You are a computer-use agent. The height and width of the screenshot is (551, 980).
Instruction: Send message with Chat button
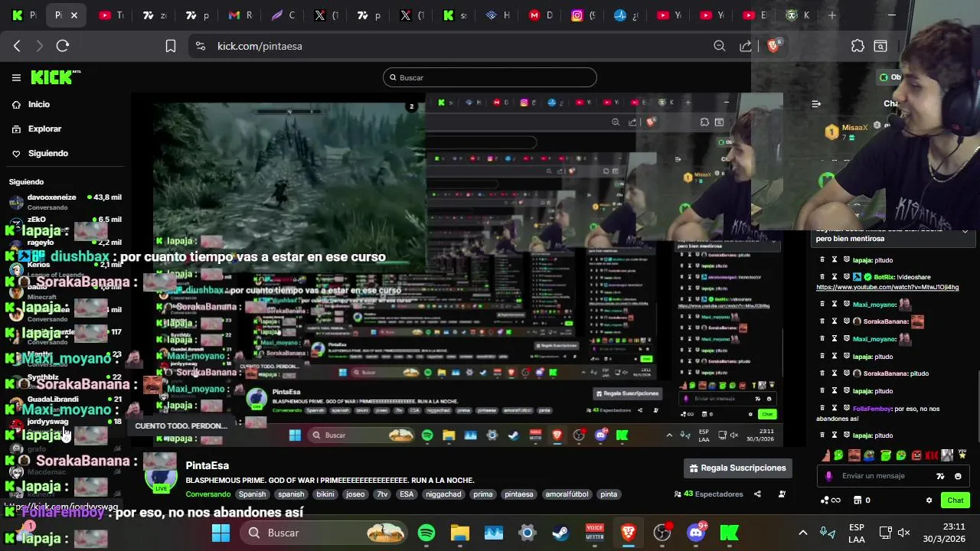tap(955, 500)
